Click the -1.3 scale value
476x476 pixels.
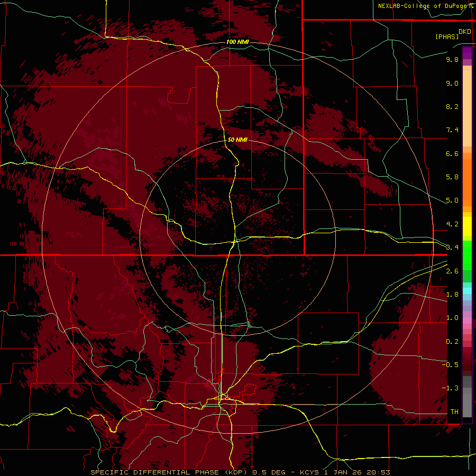(450, 388)
